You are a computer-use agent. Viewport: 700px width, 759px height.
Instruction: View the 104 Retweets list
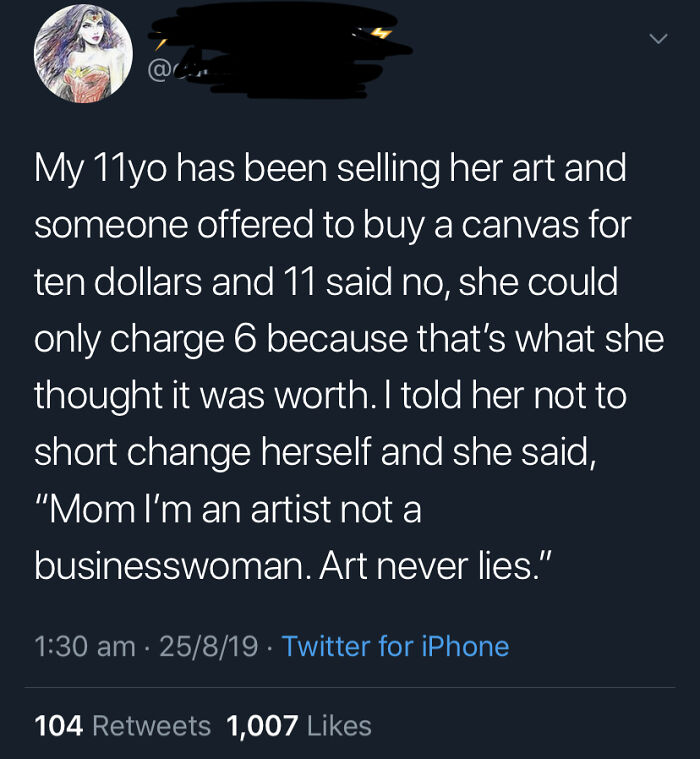122,726
